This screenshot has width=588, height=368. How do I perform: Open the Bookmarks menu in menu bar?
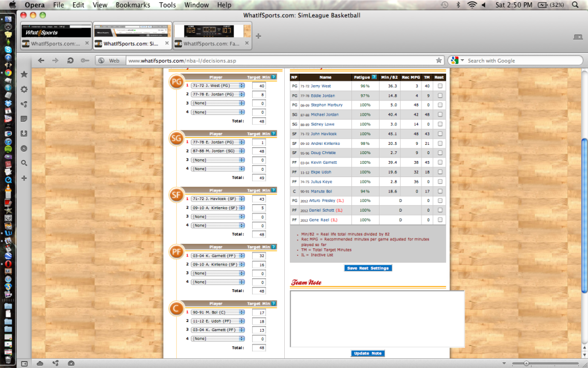(132, 5)
